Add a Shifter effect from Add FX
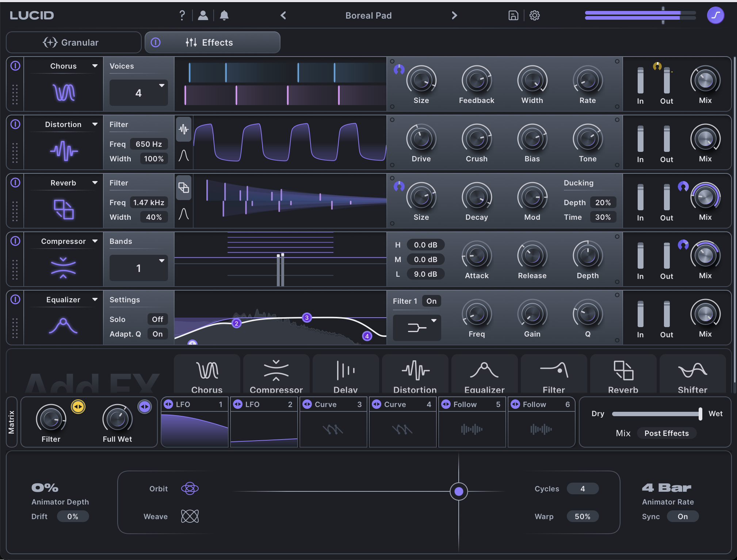The height and width of the screenshot is (560, 737). tap(693, 374)
